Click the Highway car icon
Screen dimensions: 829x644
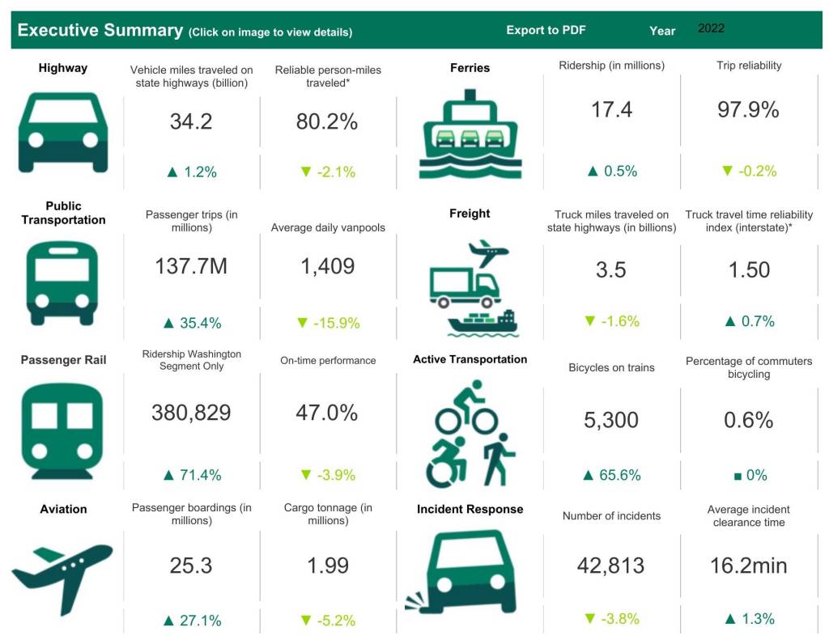tap(62, 132)
